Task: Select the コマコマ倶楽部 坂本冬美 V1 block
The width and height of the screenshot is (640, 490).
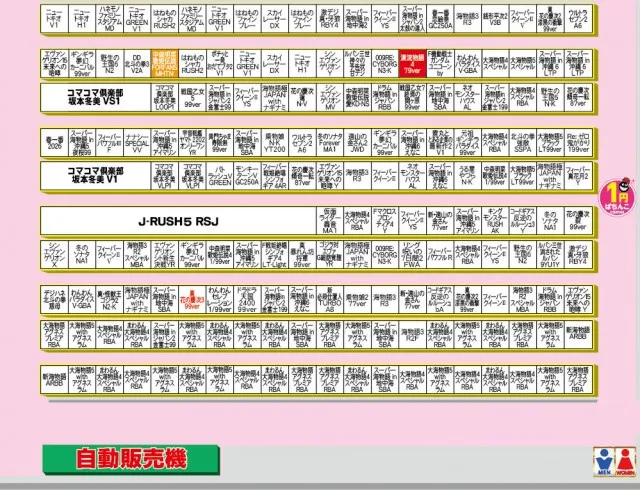Action: tap(96, 175)
